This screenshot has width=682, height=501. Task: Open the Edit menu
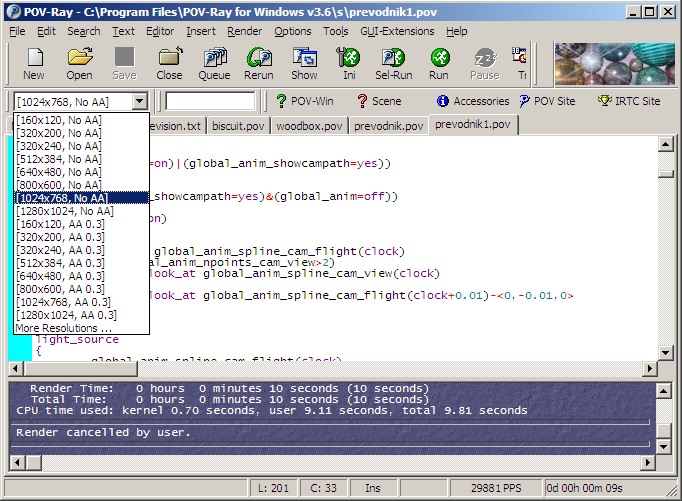[x=46, y=31]
